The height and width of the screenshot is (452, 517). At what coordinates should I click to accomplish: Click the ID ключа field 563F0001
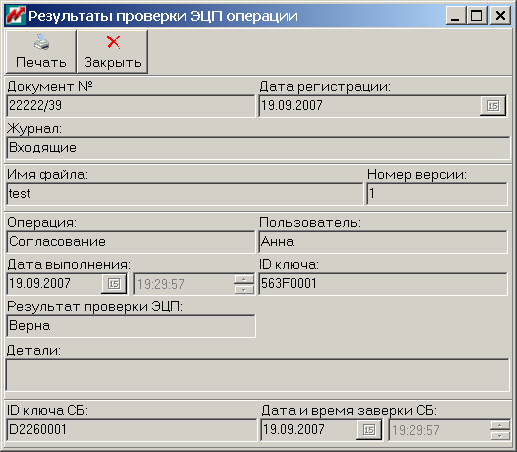(x=383, y=284)
